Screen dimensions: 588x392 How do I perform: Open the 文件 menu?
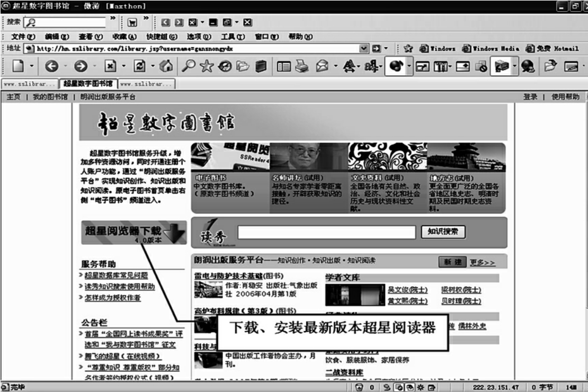coord(23,37)
